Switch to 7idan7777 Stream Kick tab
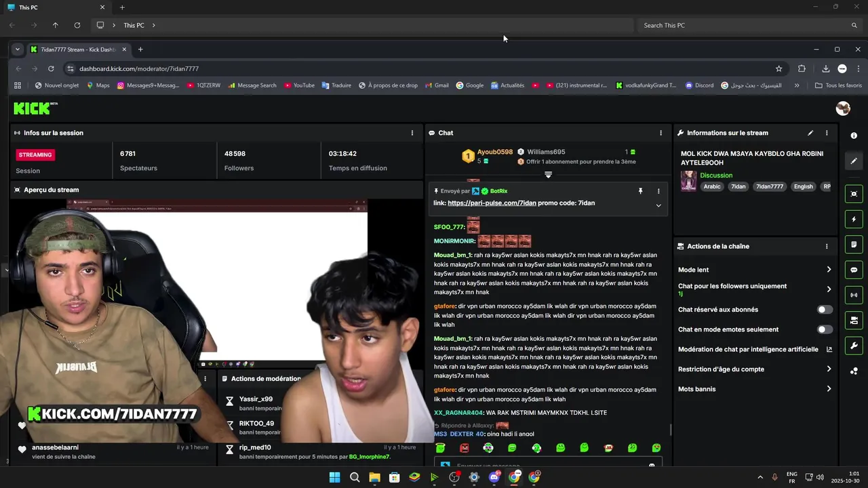 [x=78, y=49]
